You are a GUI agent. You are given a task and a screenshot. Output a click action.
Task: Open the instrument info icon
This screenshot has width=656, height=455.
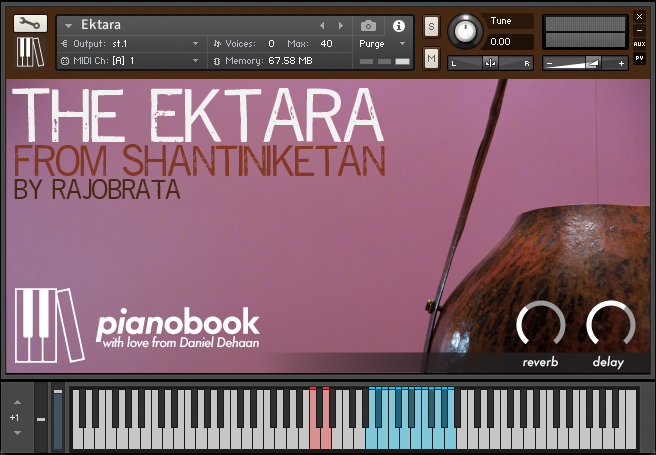tap(398, 25)
